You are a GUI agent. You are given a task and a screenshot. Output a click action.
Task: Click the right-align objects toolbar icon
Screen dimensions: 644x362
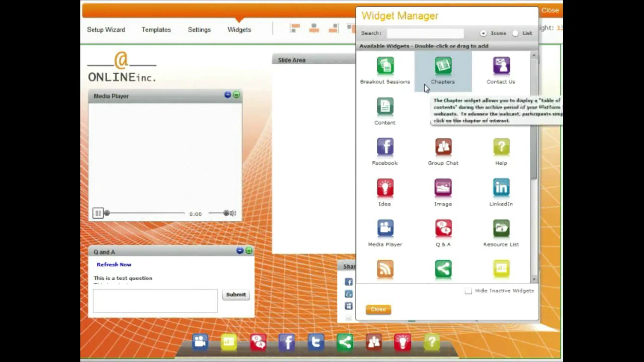[x=333, y=29]
